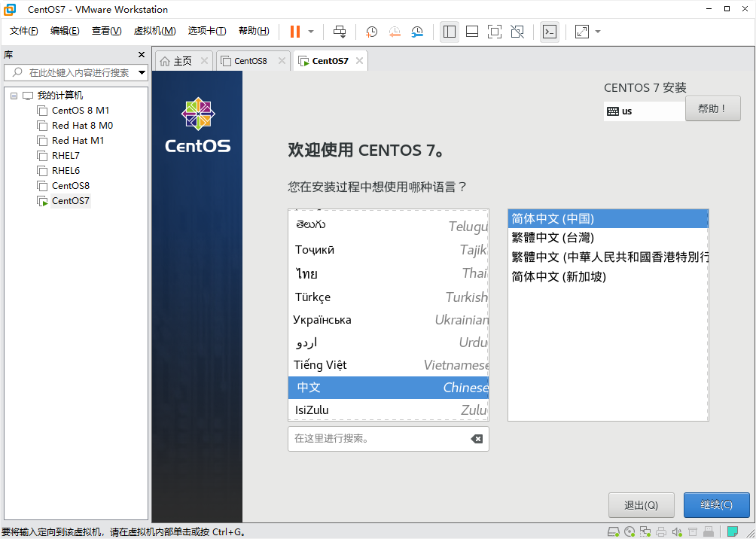Click the CD/DVD drive status icon
Screen dimensions: 756x539
(x=629, y=532)
